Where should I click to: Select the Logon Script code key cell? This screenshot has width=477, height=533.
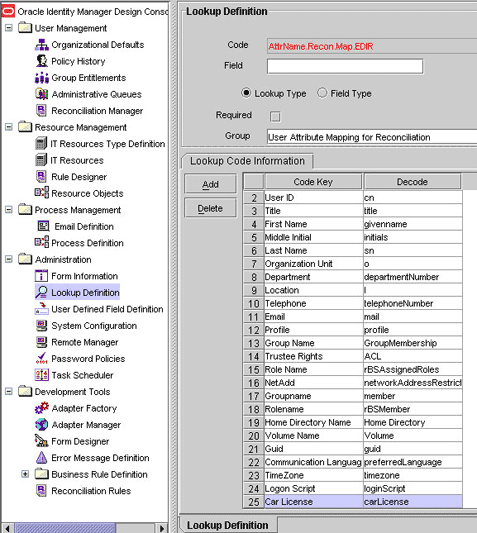(313, 488)
